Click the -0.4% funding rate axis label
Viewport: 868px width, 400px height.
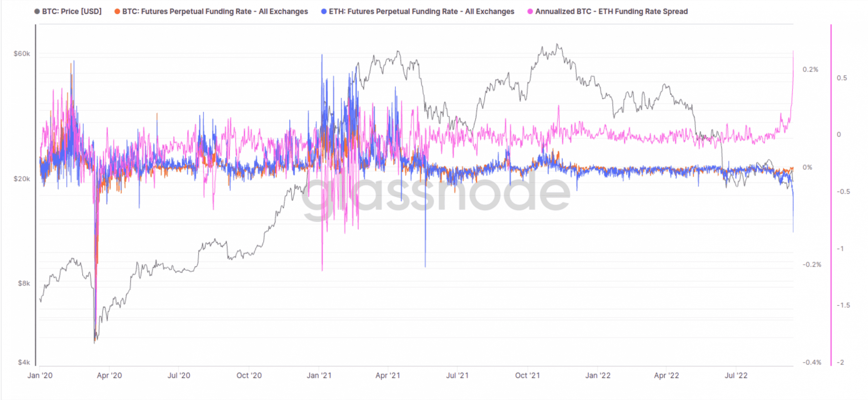pos(812,362)
